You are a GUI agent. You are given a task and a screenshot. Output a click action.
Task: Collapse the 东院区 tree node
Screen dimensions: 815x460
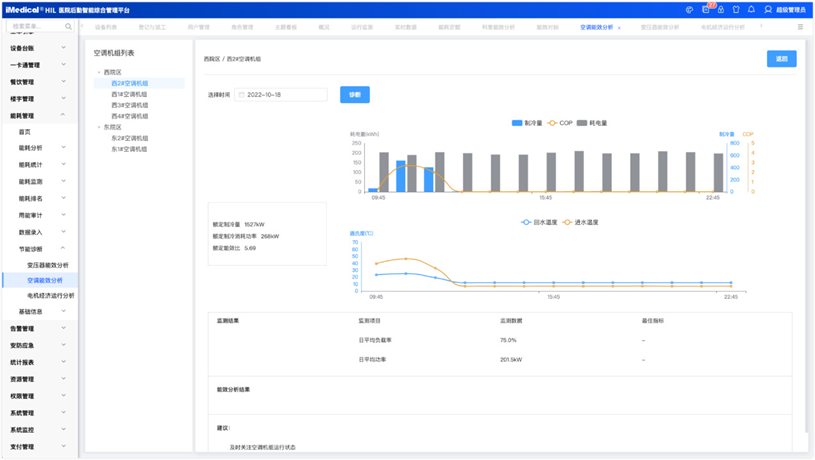[x=99, y=127]
